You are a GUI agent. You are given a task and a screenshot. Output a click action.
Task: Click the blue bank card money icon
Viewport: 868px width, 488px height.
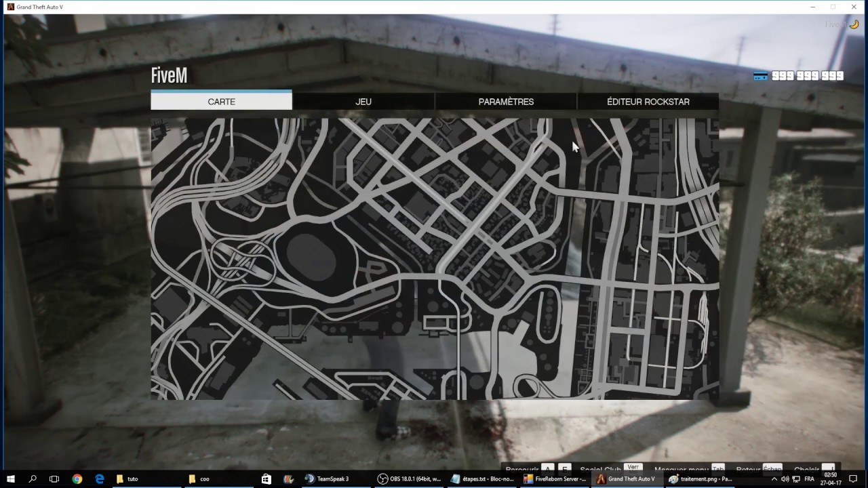click(760, 76)
